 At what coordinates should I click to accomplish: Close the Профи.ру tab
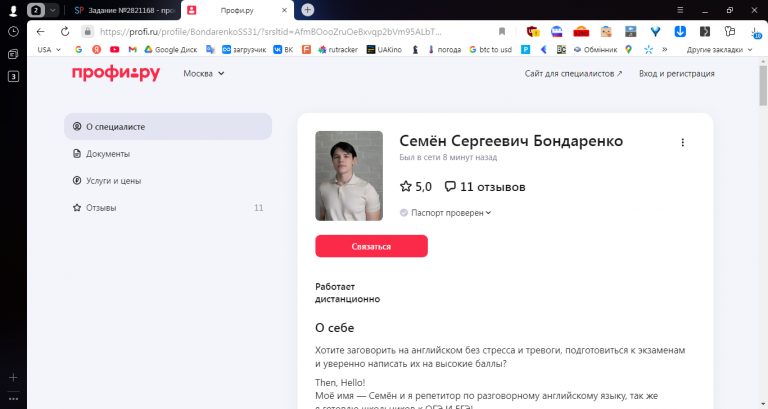(x=284, y=10)
